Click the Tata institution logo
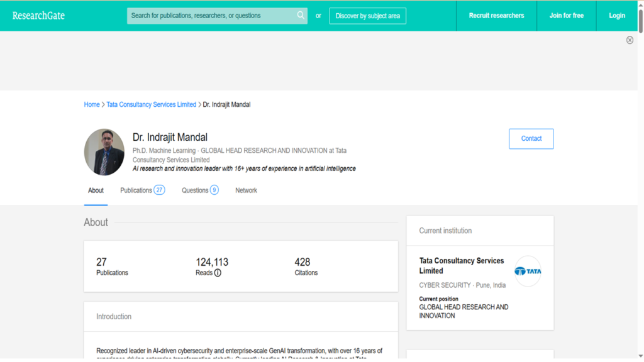 [x=528, y=271]
